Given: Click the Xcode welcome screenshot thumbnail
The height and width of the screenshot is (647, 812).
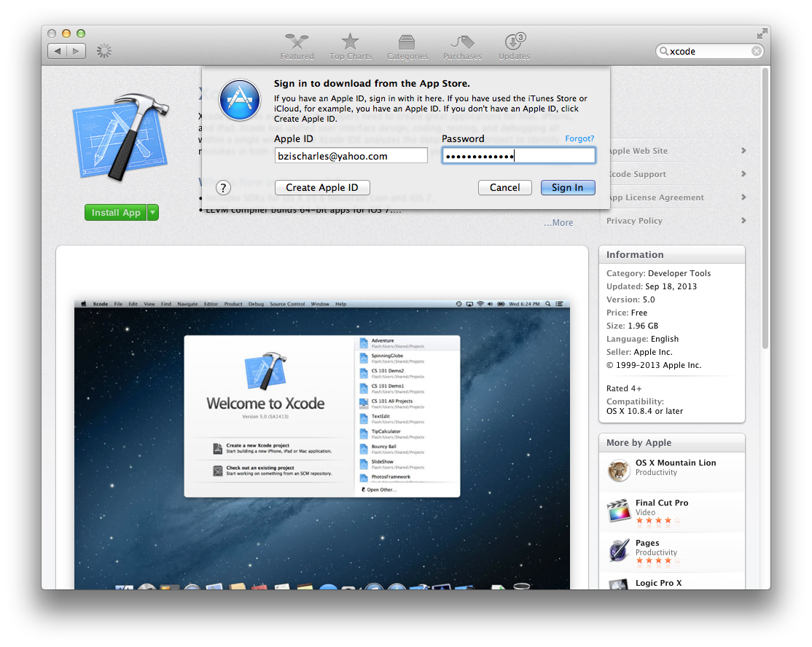Looking at the screenshot, I should [322, 444].
